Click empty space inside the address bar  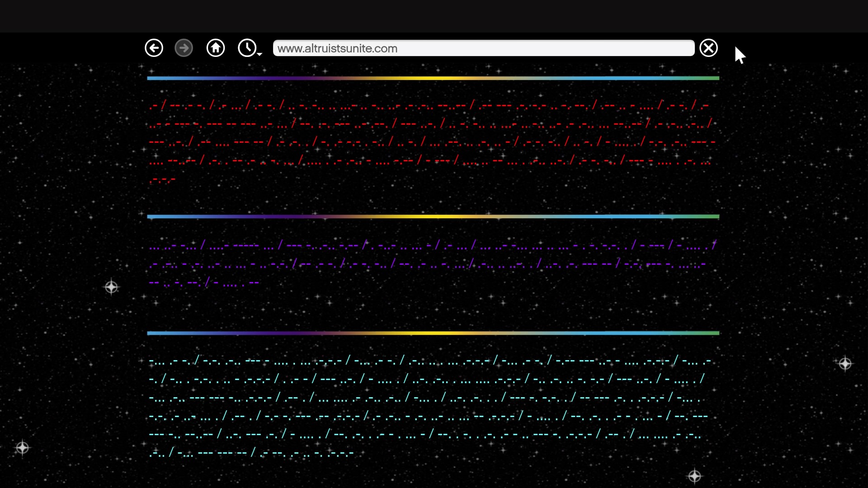(x=542, y=48)
